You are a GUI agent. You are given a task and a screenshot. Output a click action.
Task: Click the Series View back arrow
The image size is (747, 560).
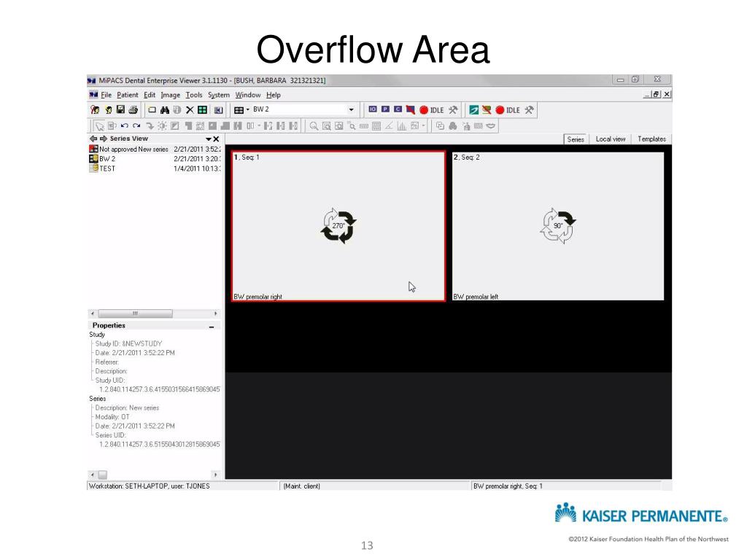pos(93,139)
